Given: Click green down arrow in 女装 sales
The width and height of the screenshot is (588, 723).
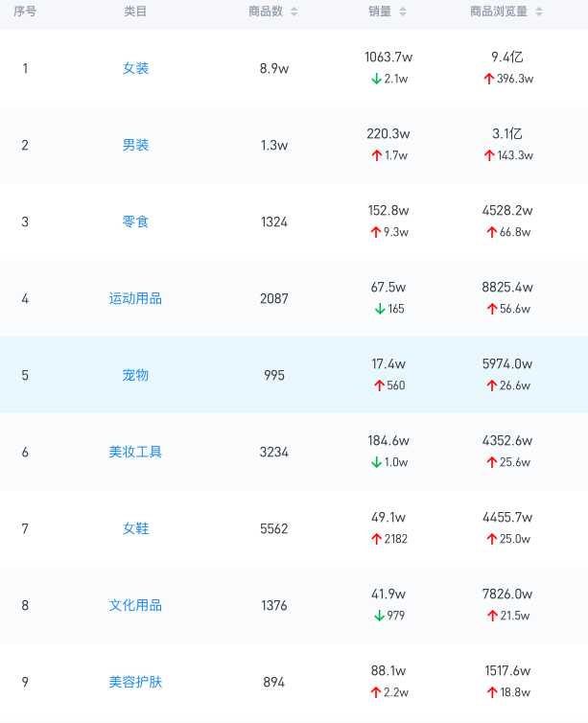Looking at the screenshot, I should [377, 79].
